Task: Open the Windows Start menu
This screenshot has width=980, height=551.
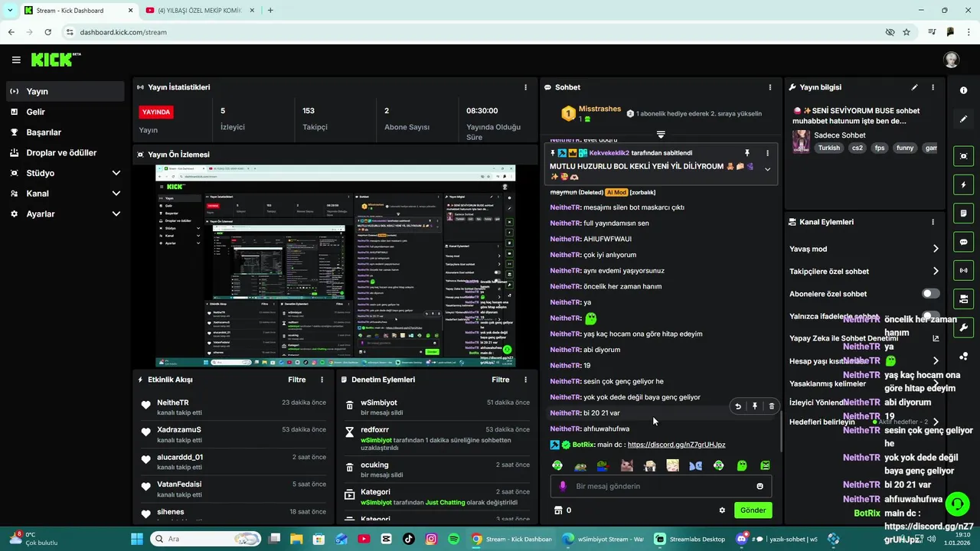Action: [x=137, y=539]
